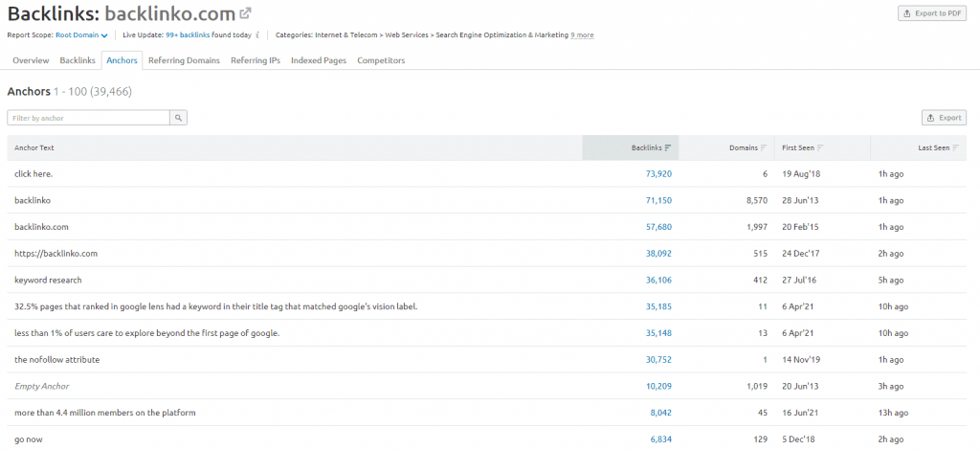
Task: Click last seen value 5h ago
Action: click(x=891, y=280)
